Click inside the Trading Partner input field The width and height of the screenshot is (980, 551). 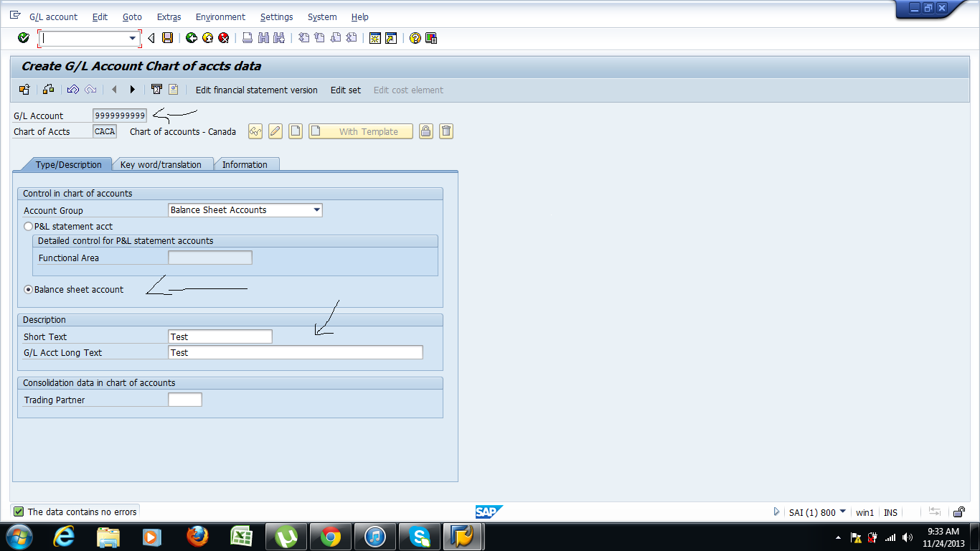point(184,399)
